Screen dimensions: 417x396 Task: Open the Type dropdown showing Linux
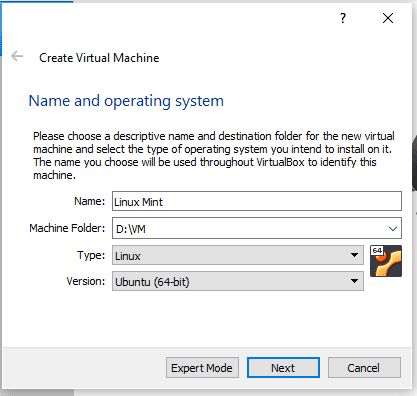pyautogui.click(x=238, y=255)
